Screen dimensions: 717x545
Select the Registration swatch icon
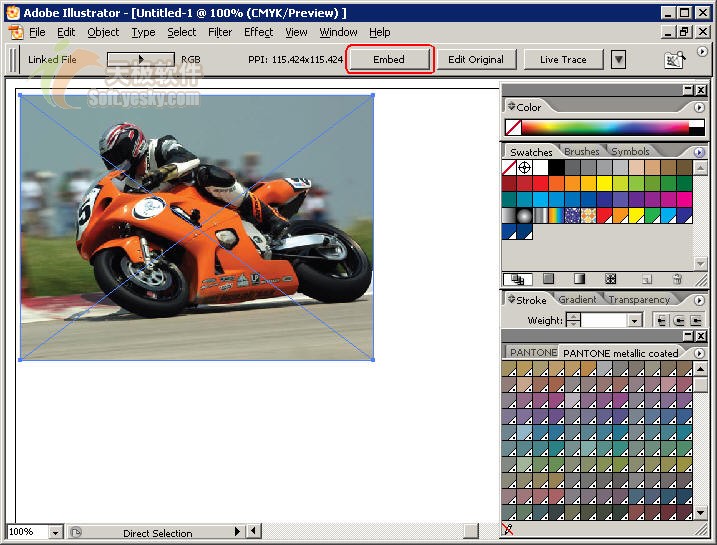point(525,168)
